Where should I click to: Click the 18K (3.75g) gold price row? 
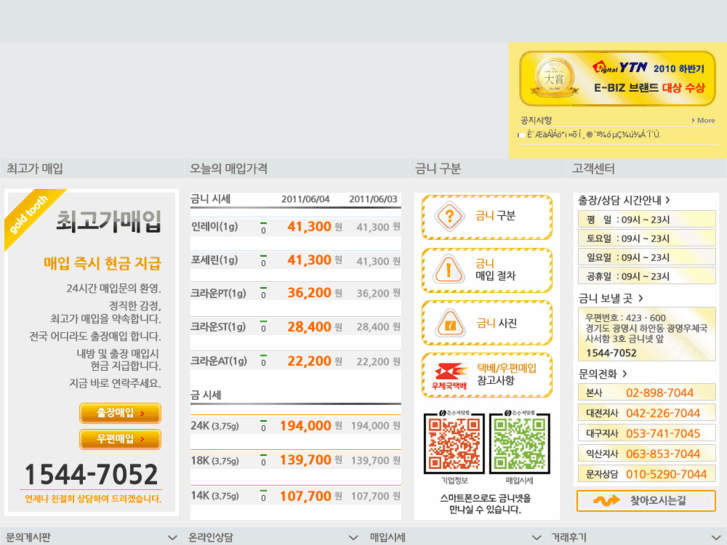click(295, 460)
